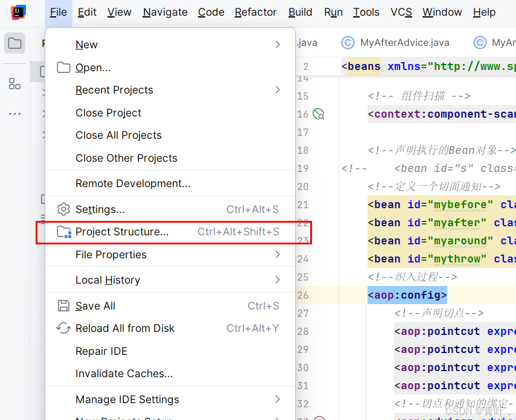Click the Project Structure folder icon
The height and width of the screenshot is (420, 516).
(64, 232)
